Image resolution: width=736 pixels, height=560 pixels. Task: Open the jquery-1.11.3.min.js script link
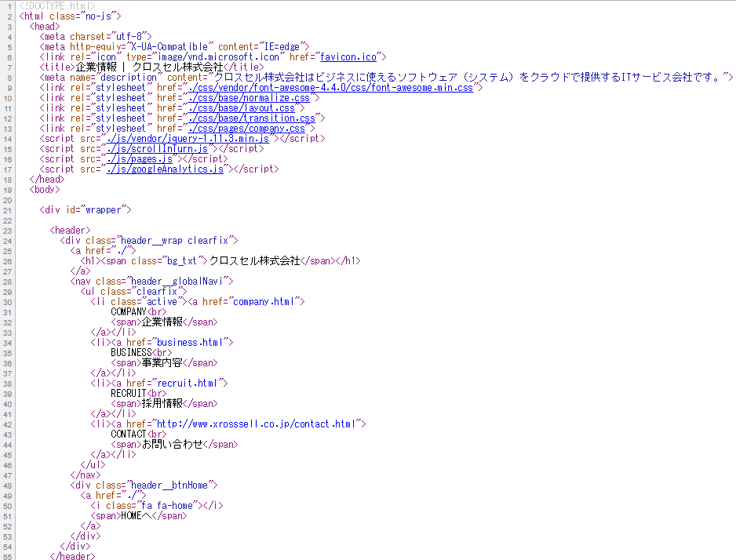[x=188, y=139]
